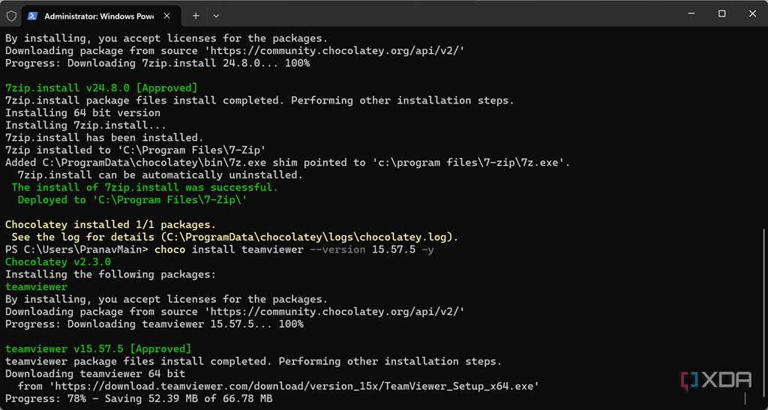This screenshot has width=768, height=410.
Task: Select the Administrator: Windows PowerShell tab
Action: (x=99, y=16)
